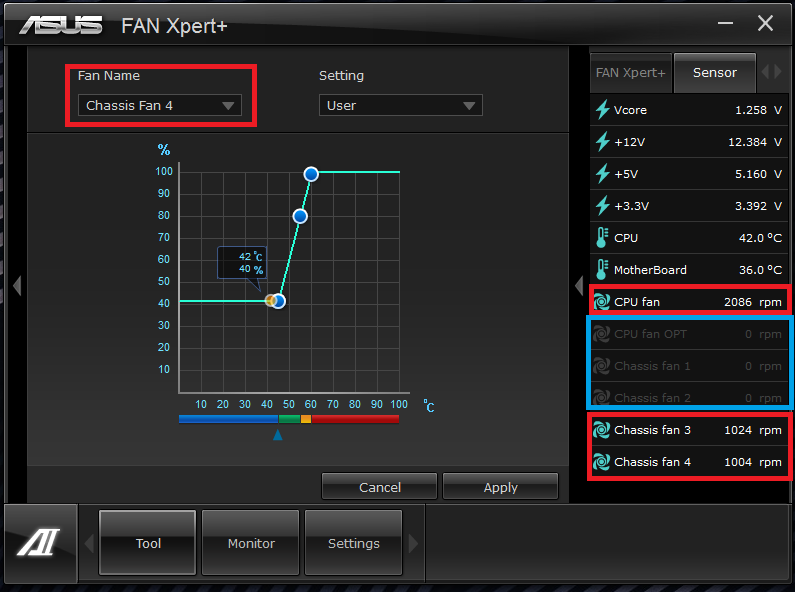Switch to the Sensor tab
This screenshot has width=795, height=592.
715,73
